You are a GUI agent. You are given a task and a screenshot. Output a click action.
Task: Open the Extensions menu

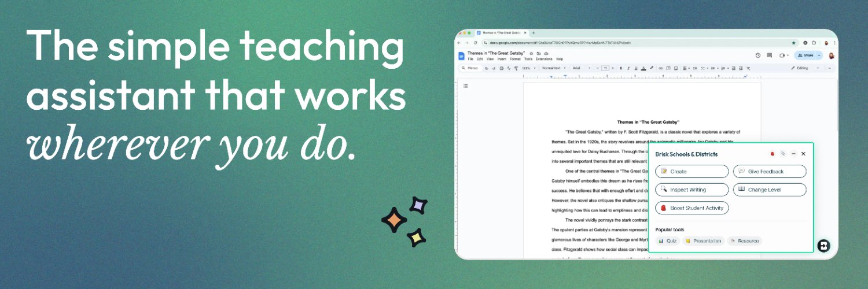coord(544,59)
